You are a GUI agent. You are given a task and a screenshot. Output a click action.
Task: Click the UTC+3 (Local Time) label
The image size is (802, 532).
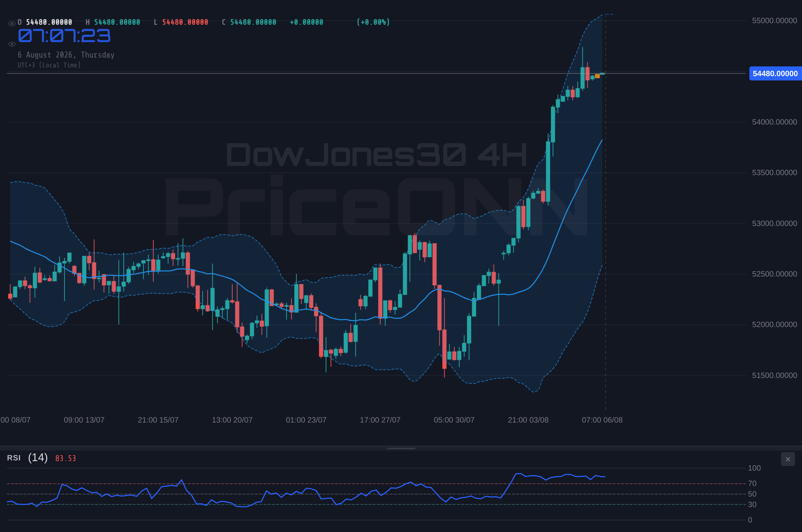point(49,65)
